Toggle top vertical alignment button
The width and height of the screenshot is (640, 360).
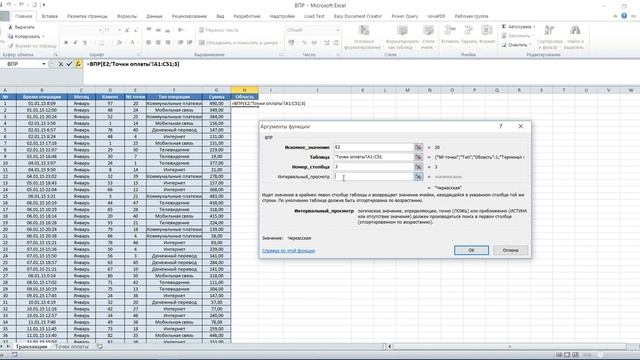149,30
